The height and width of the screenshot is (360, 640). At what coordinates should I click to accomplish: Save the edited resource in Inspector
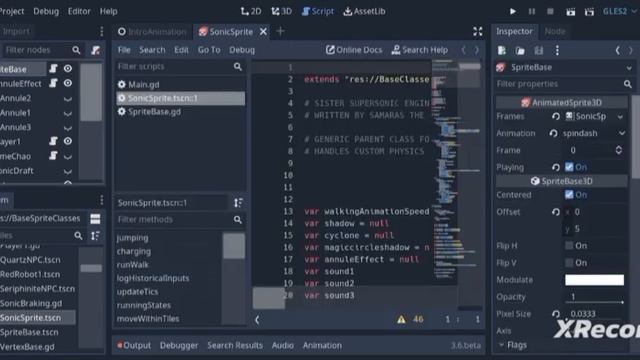[539, 50]
